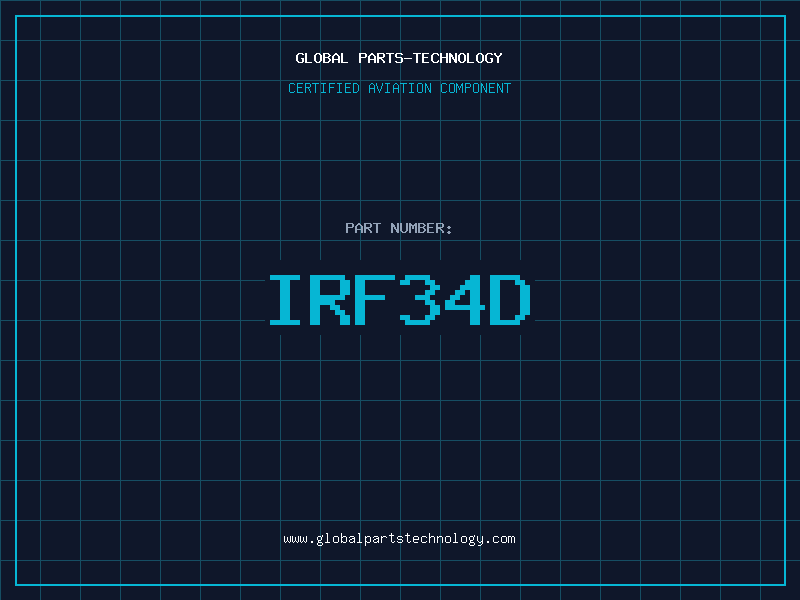Click the letter F in the part number
The width and height of the screenshot is (800, 600).
(377, 299)
